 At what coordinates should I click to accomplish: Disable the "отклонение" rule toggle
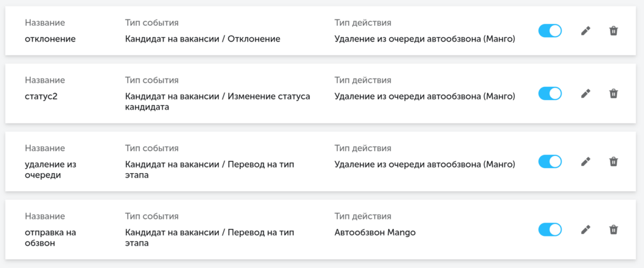550,31
